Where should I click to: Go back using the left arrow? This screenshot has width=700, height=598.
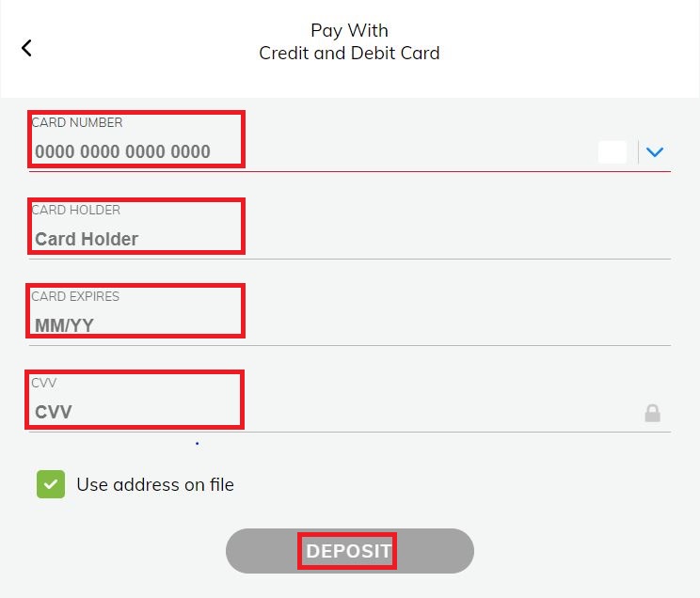pyautogui.click(x=26, y=48)
